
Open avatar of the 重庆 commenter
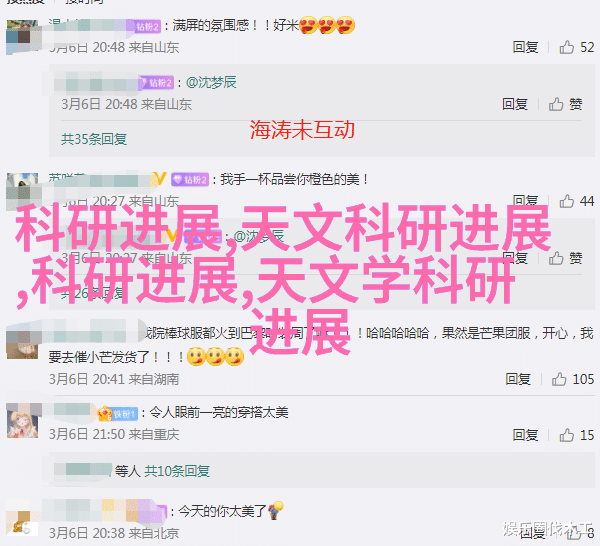[23, 421]
